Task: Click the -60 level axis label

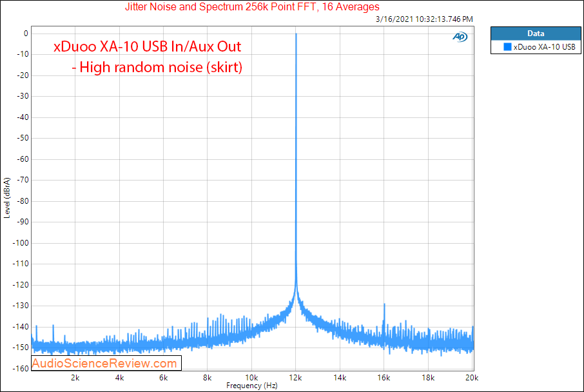Action: point(23,159)
